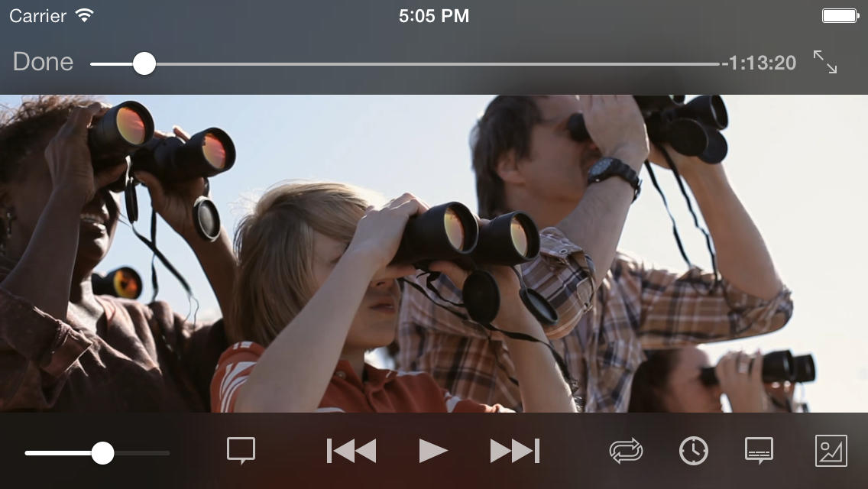This screenshot has width=868, height=489.
Task: Open the subtitles track icon
Action: pos(759,450)
